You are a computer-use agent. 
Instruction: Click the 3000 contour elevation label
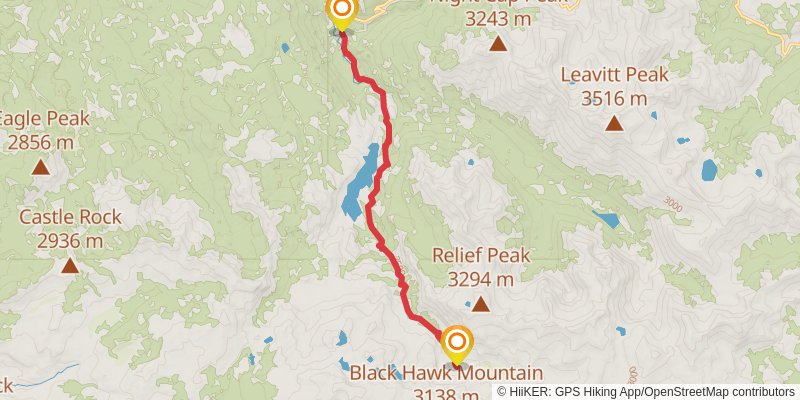pyautogui.click(x=673, y=204)
